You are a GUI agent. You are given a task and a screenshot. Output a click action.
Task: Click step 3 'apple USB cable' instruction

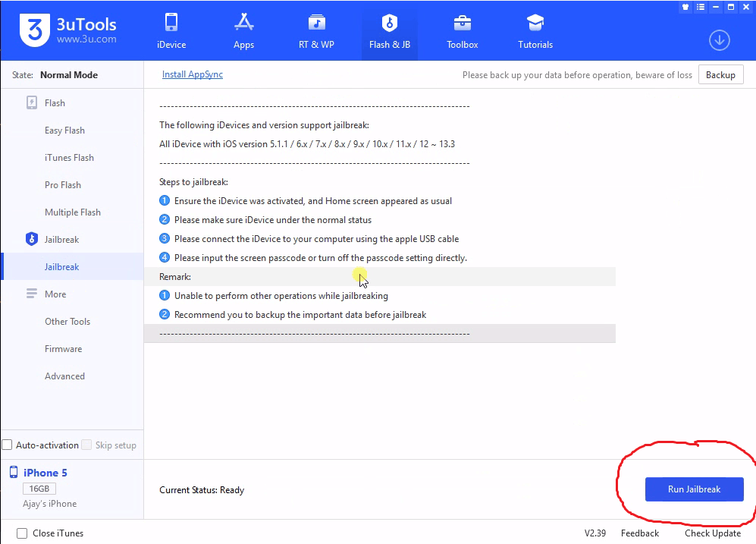[316, 239]
